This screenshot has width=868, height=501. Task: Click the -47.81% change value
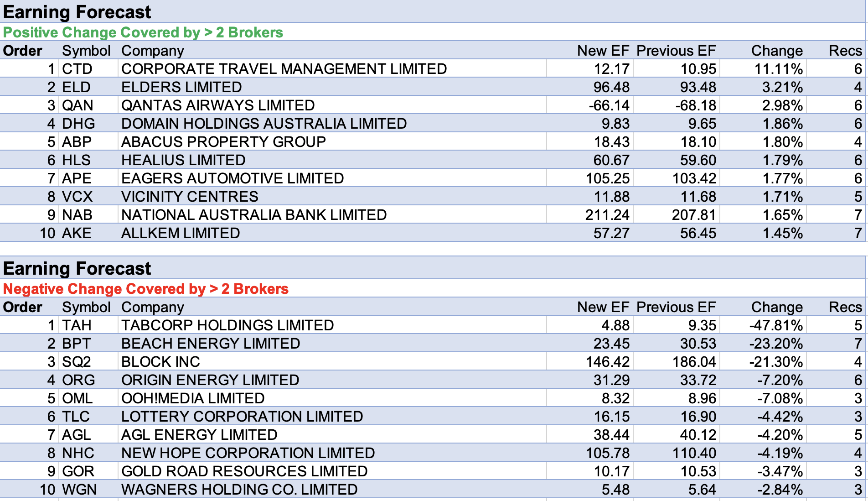point(776,325)
